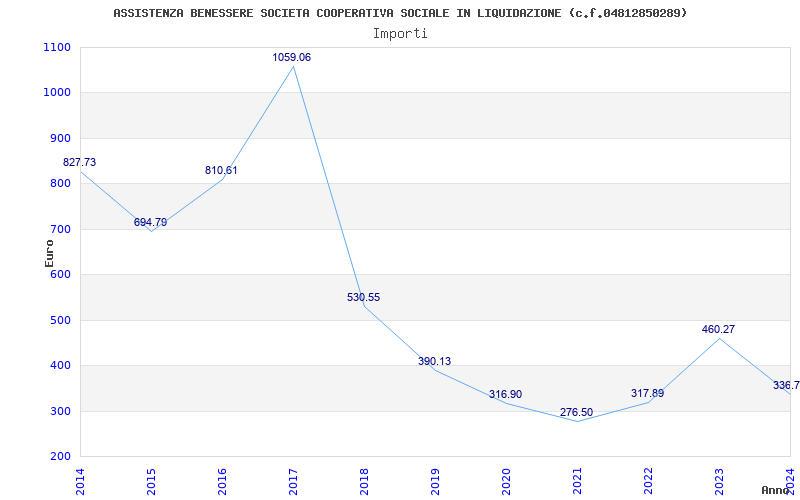Click the x-axis year 2021
This screenshot has width=800, height=500.
(x=577, y=482)
